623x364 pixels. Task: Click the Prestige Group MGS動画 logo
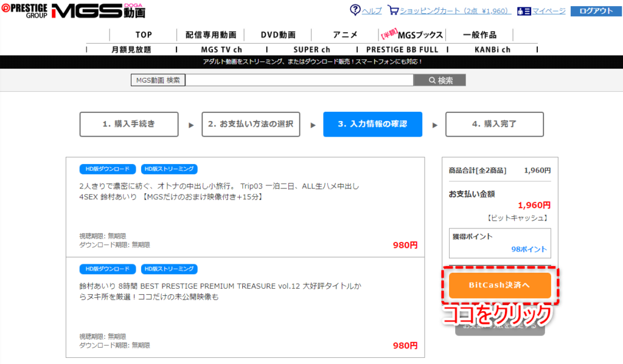pyautogui.click(x=74, y=11)
